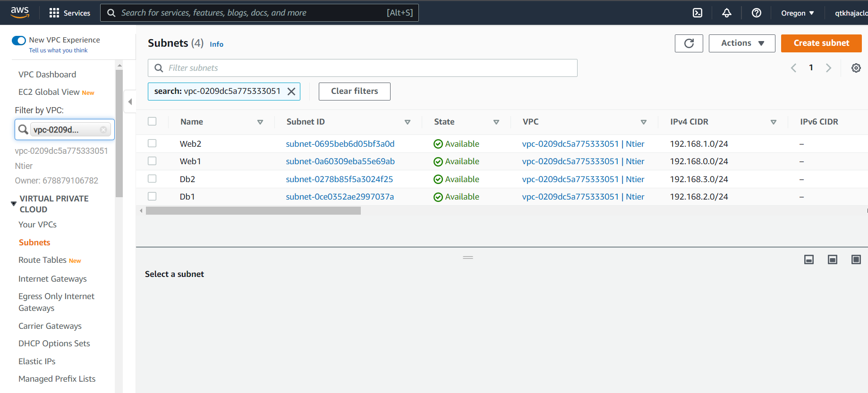Screen dimensions: 868x393
Task: Toggle New VPC Experience switch
Action: pyautogui.click(x=19, y=40)
